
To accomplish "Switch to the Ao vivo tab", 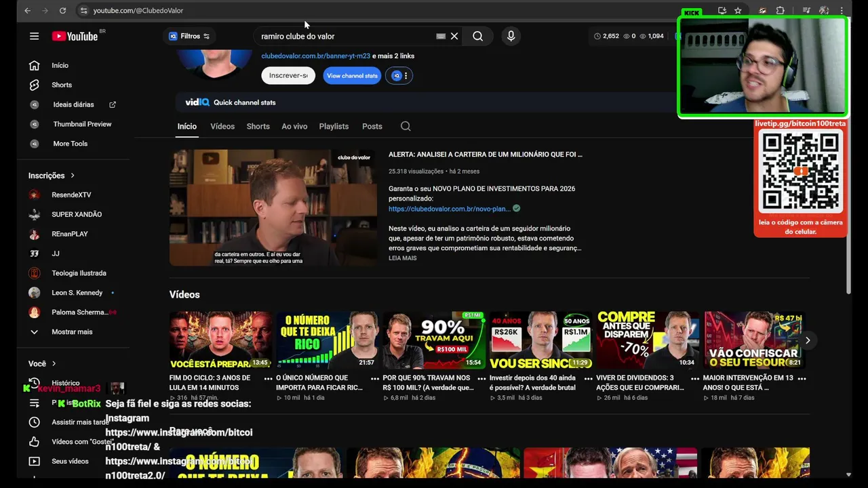I will click(294, 127).
